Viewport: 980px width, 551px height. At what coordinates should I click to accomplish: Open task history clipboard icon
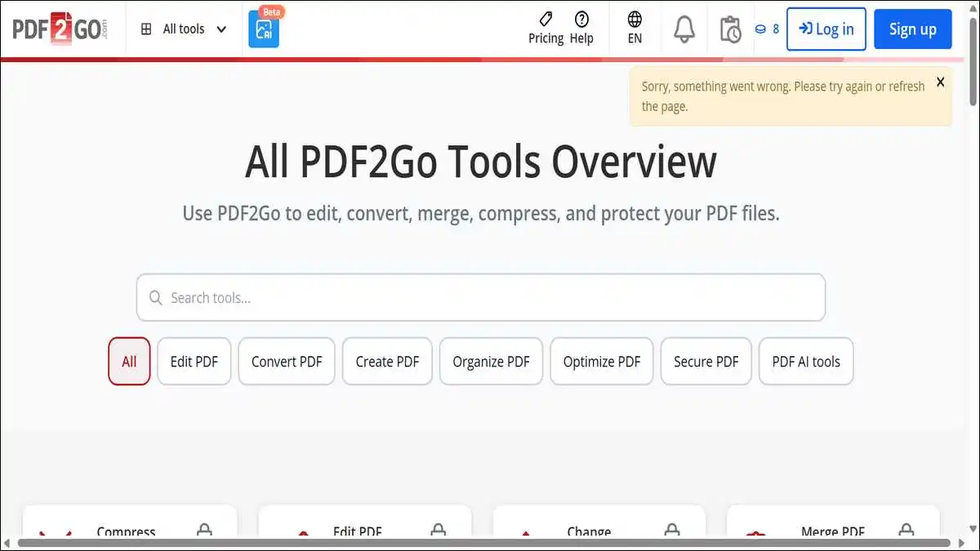730,29
